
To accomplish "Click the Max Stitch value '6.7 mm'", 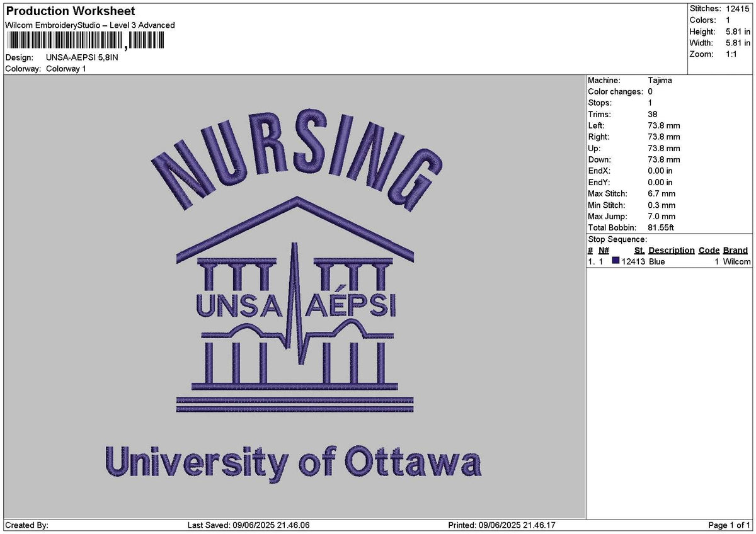I will 661,194.
